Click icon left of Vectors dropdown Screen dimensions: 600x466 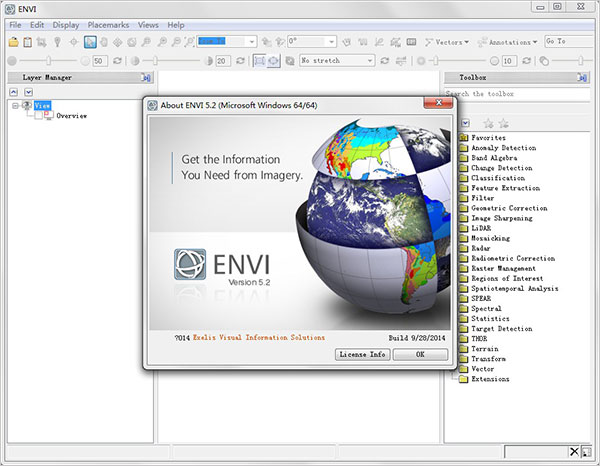pos(428,42)
